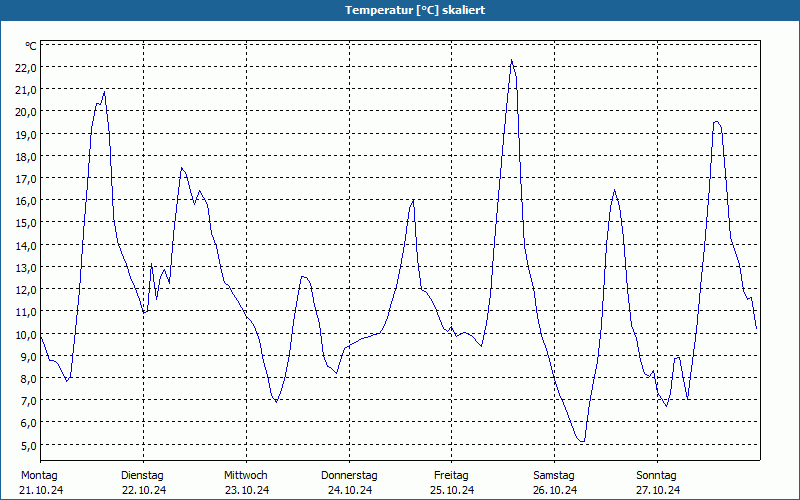Select the 22,0 axis value
Viewport: 800px width, 500px height.
(x=26, y=68)
